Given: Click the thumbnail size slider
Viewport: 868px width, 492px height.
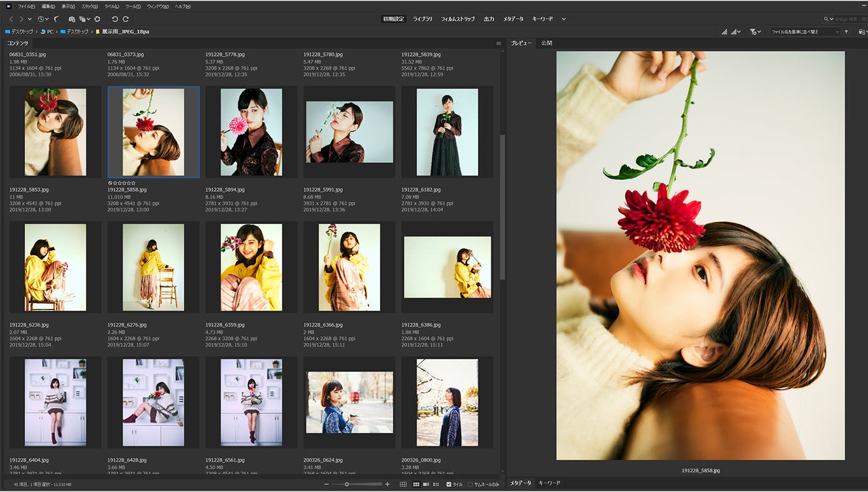Looking at the screenshot, I should 347,484.
